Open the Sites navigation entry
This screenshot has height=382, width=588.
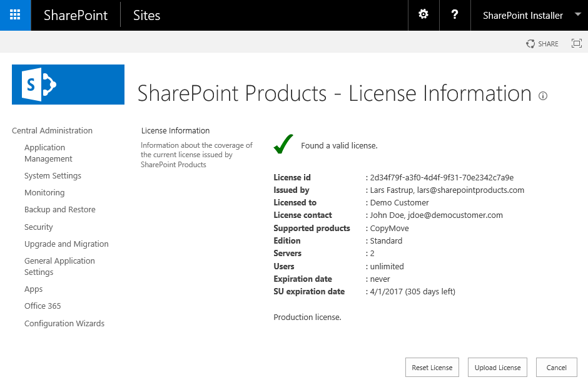[x=146, y=15]
